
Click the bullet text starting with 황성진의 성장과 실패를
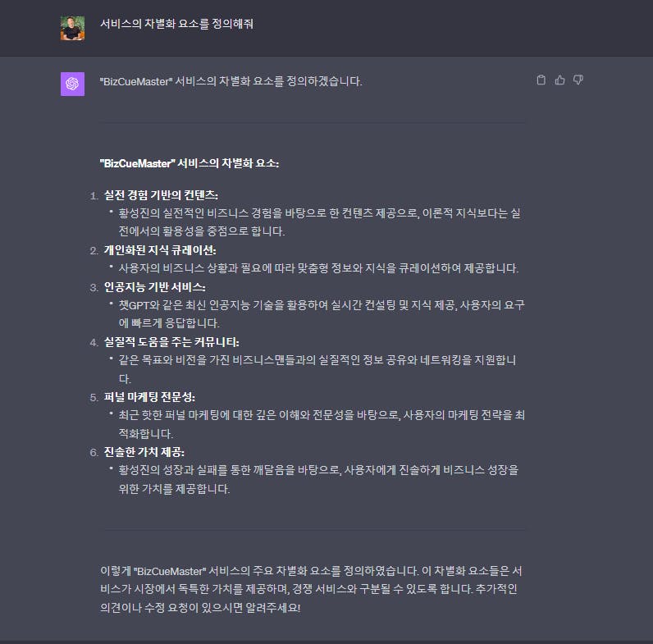coord(318,479)
